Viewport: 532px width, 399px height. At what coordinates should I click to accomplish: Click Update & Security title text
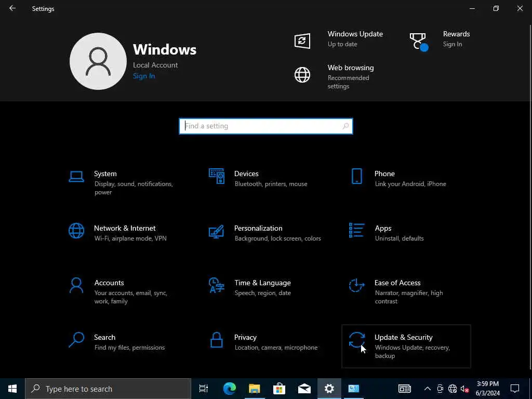coord(403,338)
